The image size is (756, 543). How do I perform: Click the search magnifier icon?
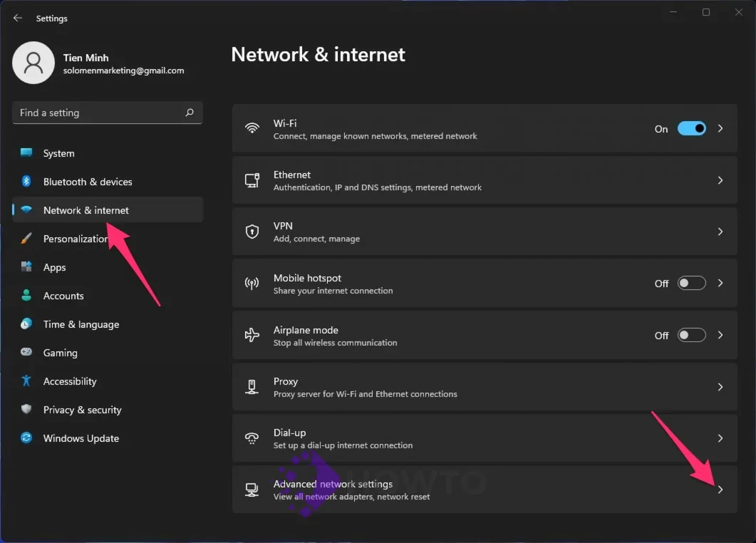point(189,112)
